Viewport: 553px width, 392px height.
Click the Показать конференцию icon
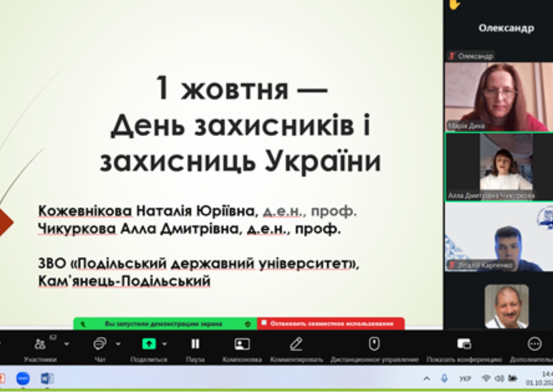point(464,344)
